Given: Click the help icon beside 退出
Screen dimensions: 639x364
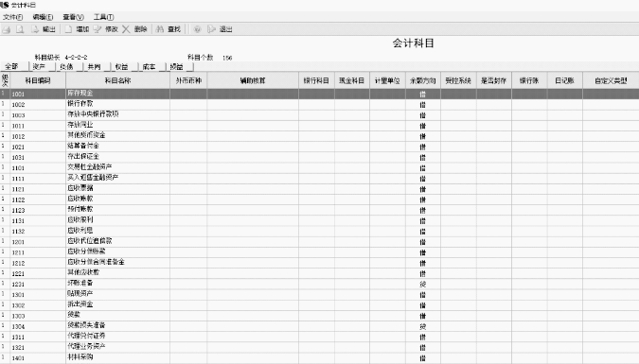Looking at the screenshot, I should click(197, 29).
